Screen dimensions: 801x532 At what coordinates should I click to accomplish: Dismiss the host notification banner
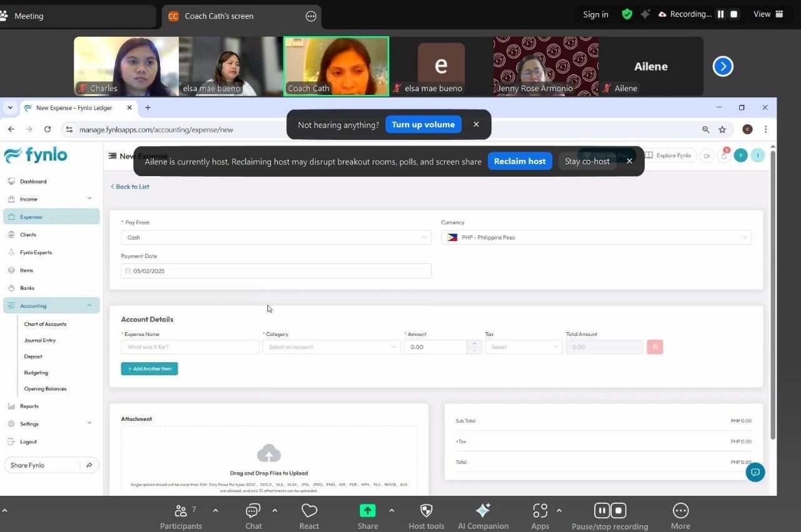tap(629, 161)
